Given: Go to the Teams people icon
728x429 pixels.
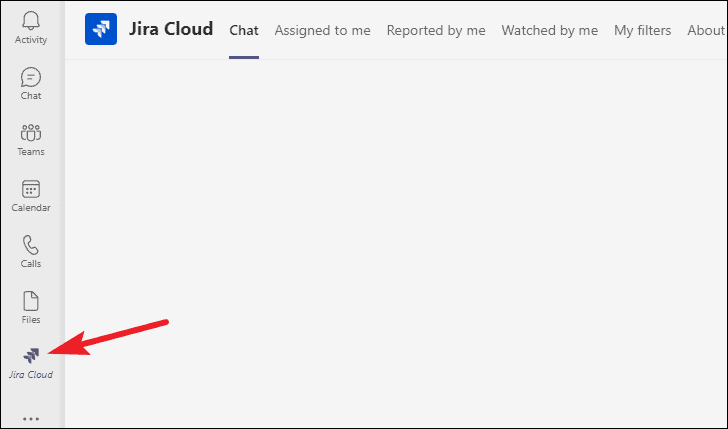Looking at the screenshot, I should click(31, 133).
